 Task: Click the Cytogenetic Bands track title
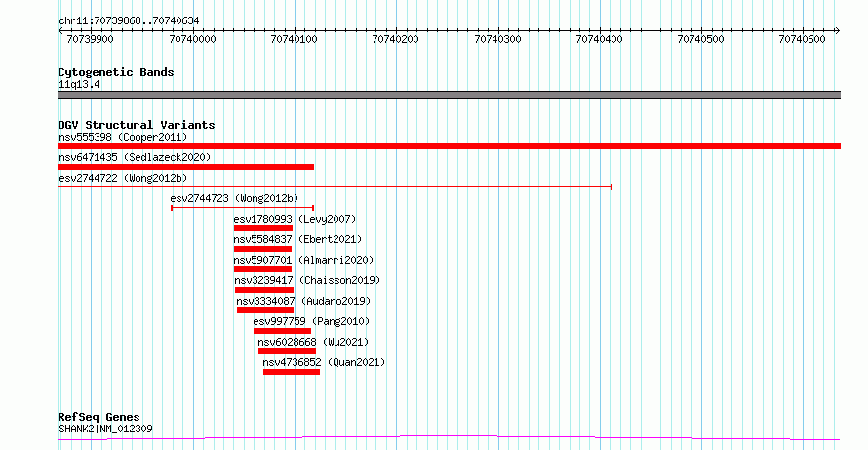pos(116,72)
